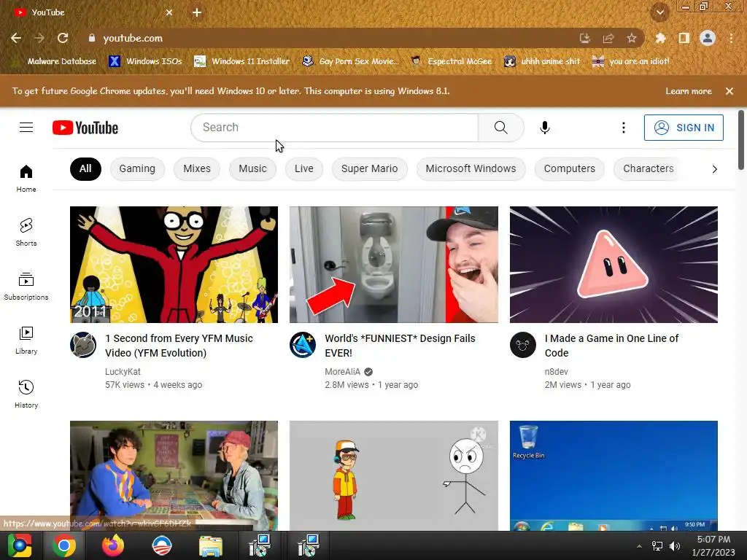Bookmark this page with star icon
Image resolution: width=747 pixels, height=560 pixels.
631,38
